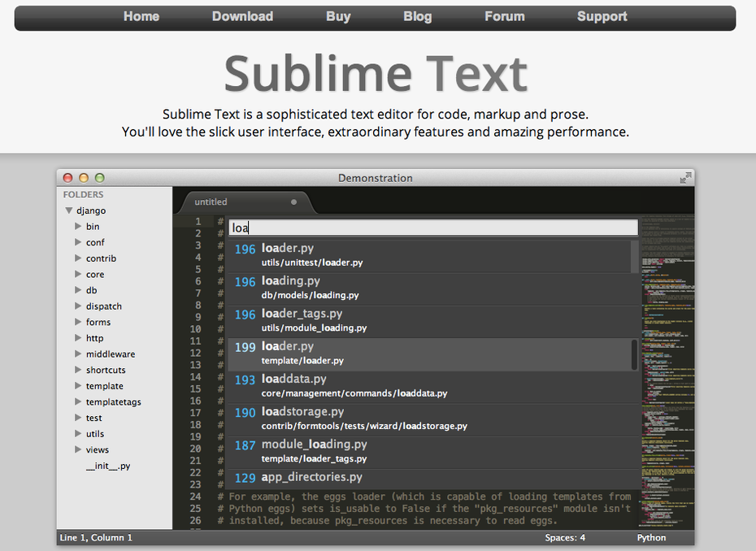Screen dimensions: 756x551
Task: Select the middleware folder label
Action: click(111, 354)
